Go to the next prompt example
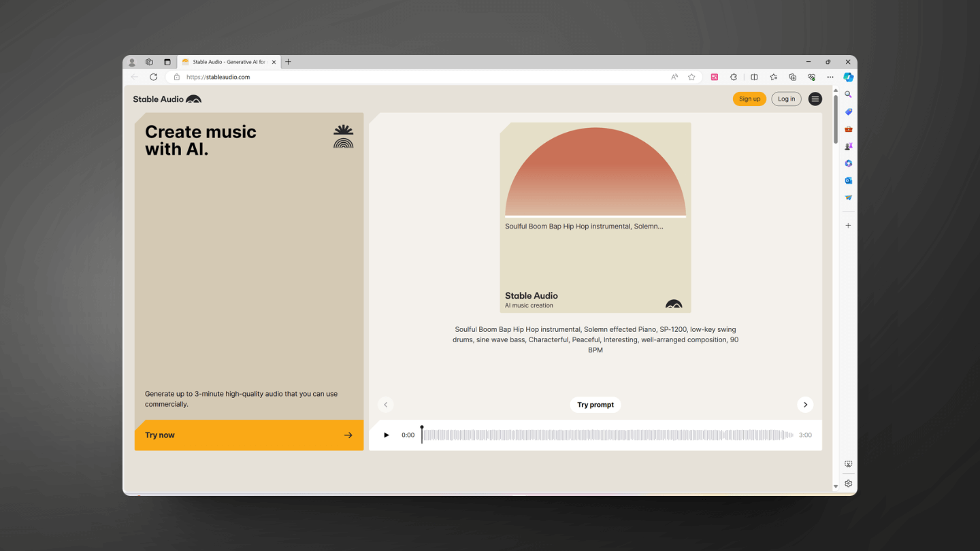Viewport: 980px width, 551px height. click(x=805, y=405)
